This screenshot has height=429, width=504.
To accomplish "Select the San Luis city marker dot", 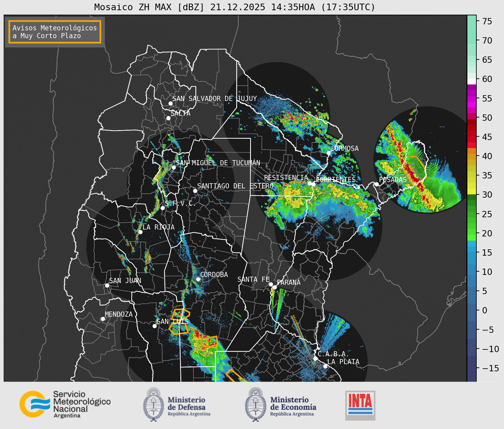I will coord(154,326).
